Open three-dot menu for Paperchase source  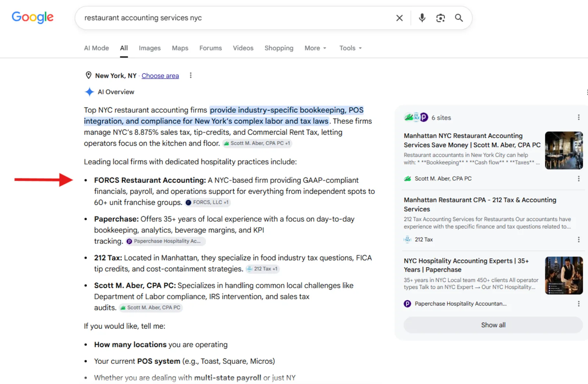[578, 304]
